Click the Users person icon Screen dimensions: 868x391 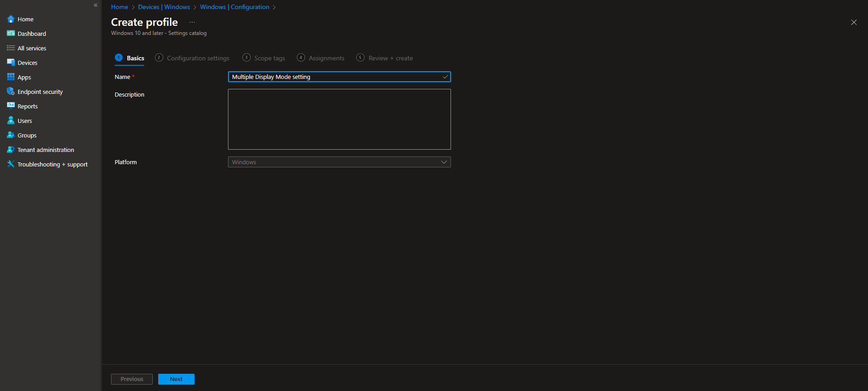tap(11, 121)
